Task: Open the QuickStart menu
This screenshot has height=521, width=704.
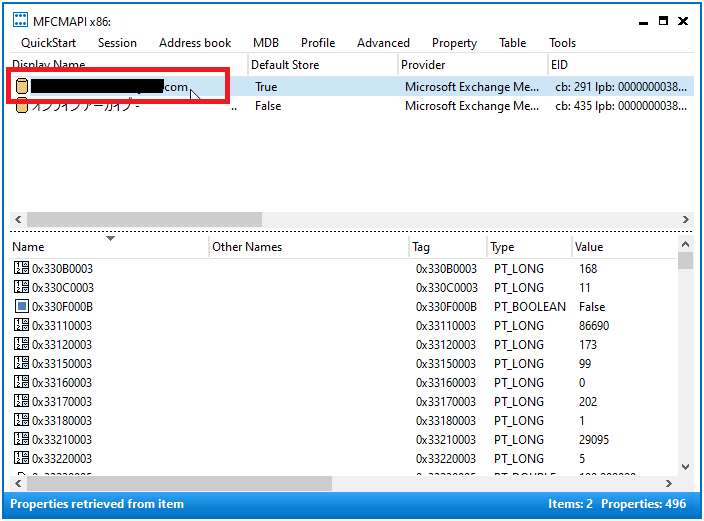Action: 49,43
